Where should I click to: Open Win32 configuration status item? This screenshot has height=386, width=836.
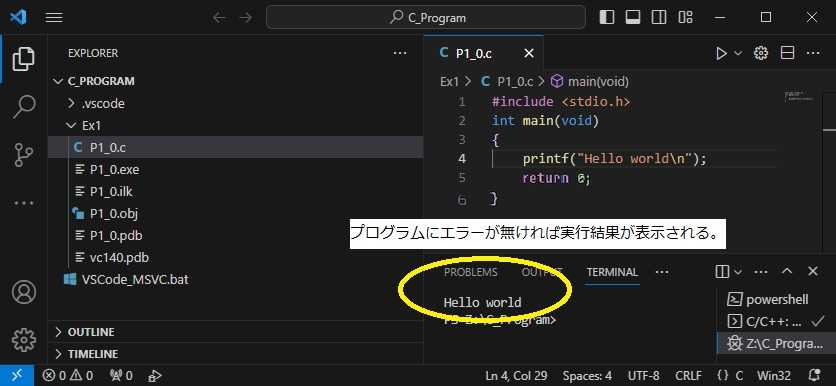774,375
